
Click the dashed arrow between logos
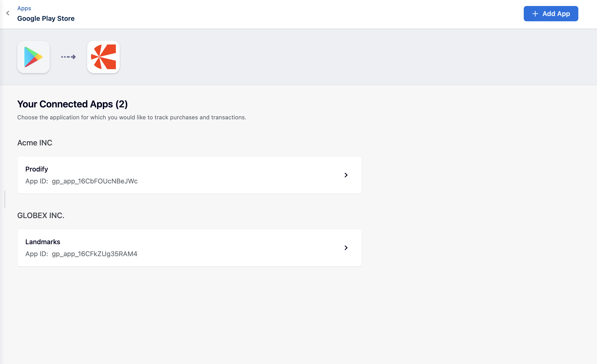pyautogui.click(x=68, y=57)
